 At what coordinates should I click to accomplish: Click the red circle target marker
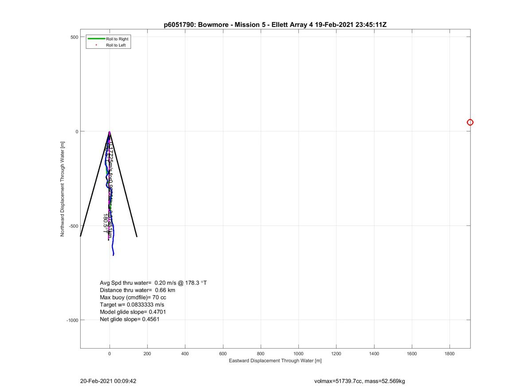point(470,122)
